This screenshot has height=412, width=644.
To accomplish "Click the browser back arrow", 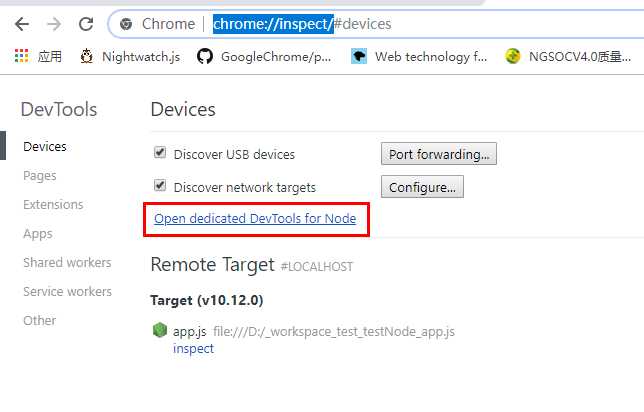I will click(22, 23).
